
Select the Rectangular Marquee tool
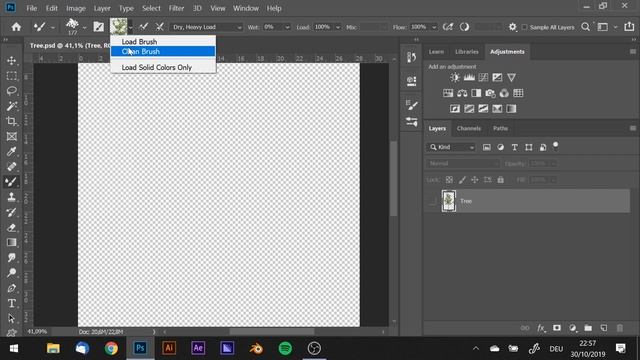pos(11,76)
